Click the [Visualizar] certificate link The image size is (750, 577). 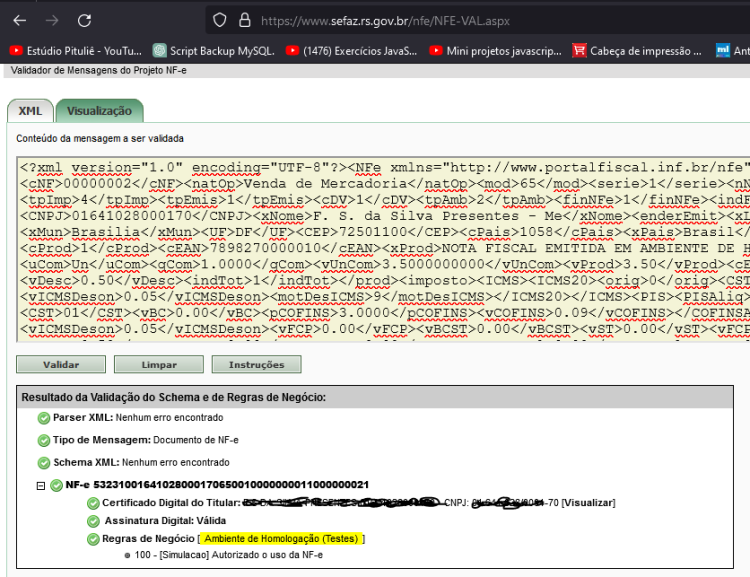588,503
